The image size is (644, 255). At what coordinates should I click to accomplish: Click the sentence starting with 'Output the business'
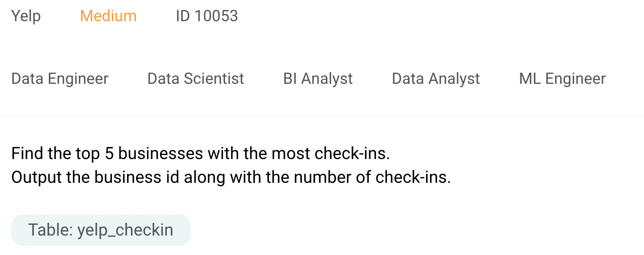[231, 177]
